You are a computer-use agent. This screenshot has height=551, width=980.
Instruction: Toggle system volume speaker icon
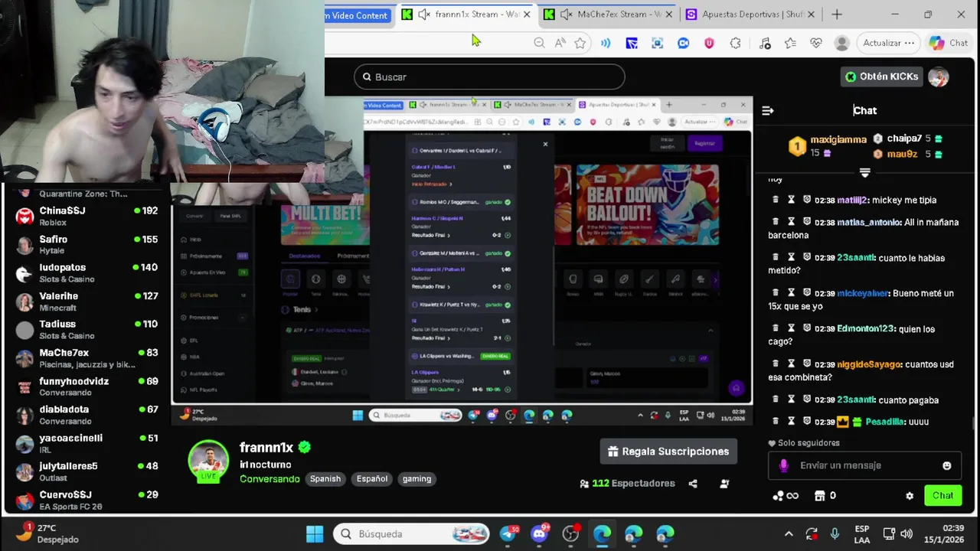point(906,533)
